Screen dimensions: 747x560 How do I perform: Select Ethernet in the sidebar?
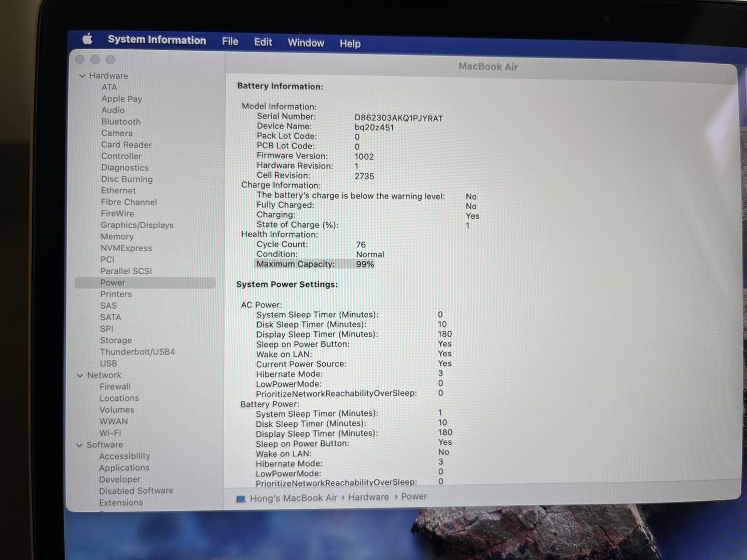click(x=118, y=190)
